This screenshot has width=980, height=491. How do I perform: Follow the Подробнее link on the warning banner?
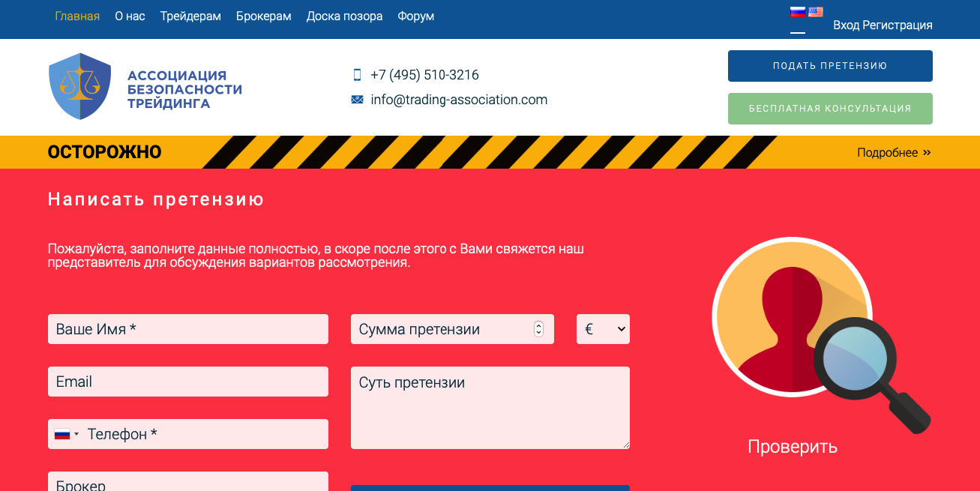coord(888,152)
